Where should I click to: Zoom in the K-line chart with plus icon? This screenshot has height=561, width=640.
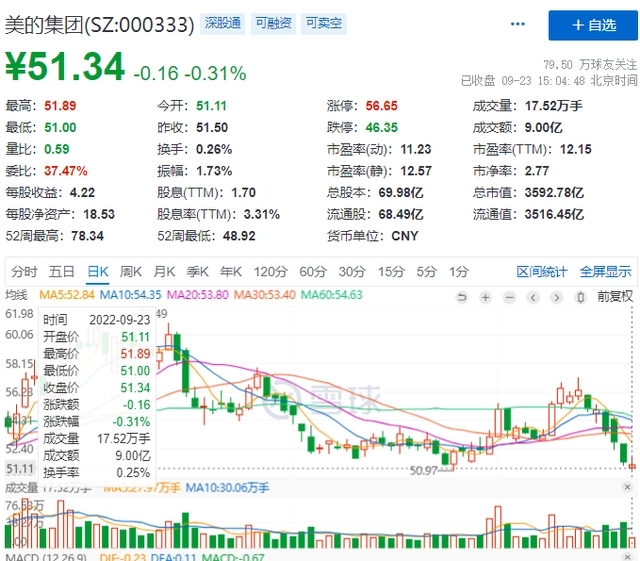pos(485,297)
